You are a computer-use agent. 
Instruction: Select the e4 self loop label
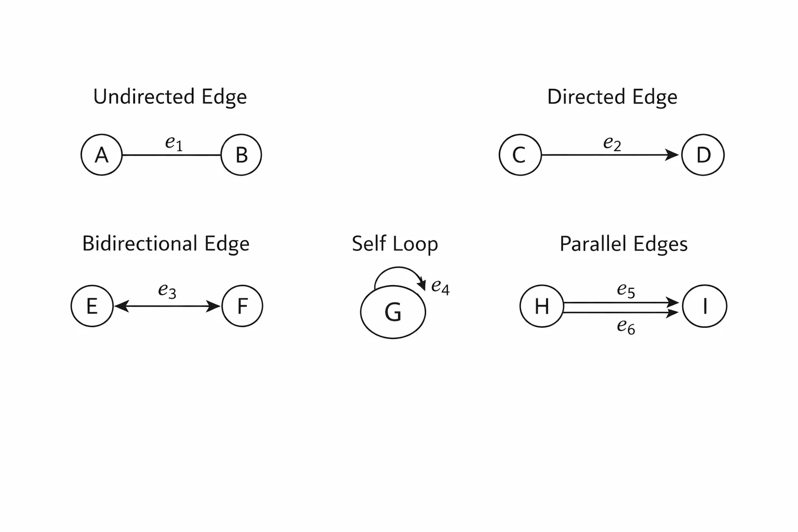coord(441,287)
